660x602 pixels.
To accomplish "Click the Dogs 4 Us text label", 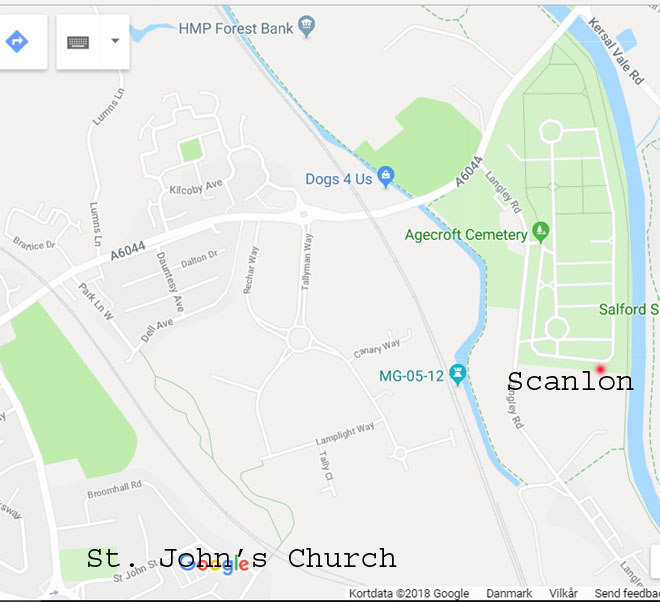I will coord(339,179).
